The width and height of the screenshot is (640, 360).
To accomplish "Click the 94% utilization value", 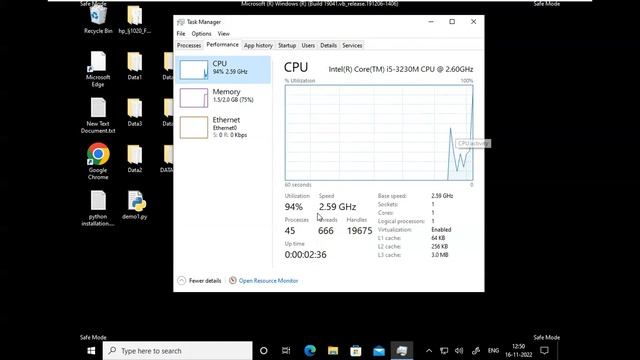I will (294, 207).
